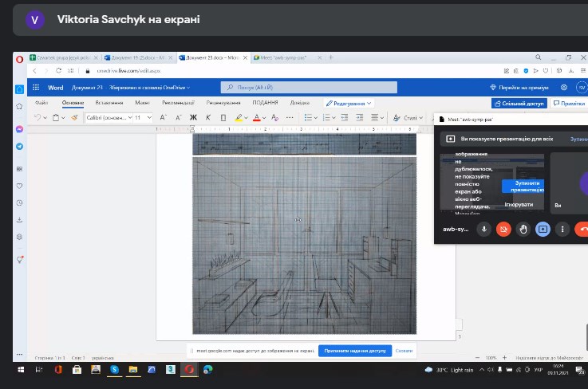Open new browser tab with plus

pyautogui.click(x=331, y=57)
